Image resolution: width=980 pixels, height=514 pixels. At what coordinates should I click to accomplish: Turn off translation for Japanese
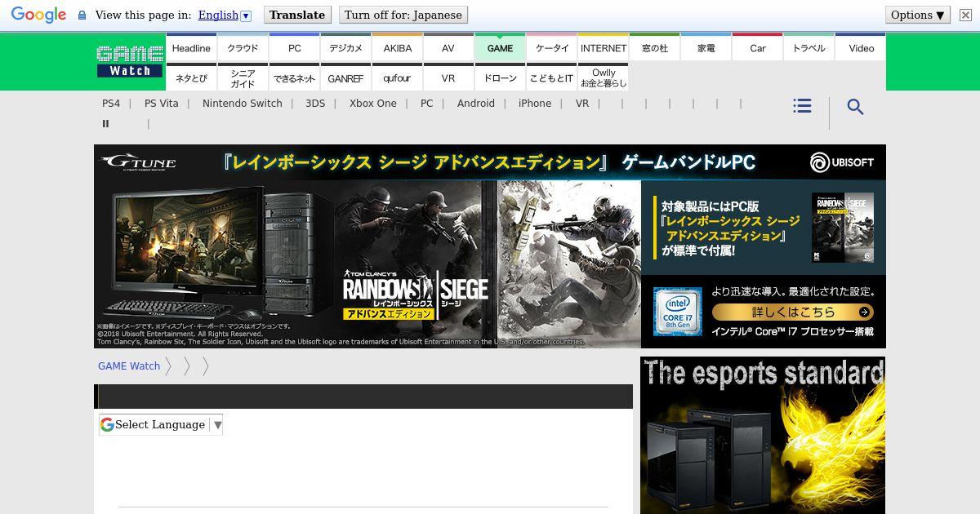point(403,15)
